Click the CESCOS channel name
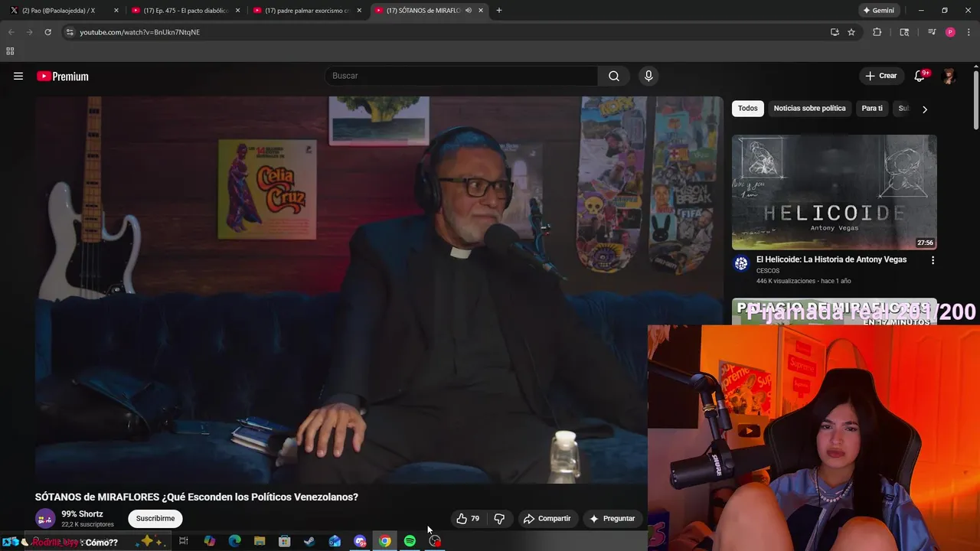Screen dimensions: 980x551 pos(768,271)
